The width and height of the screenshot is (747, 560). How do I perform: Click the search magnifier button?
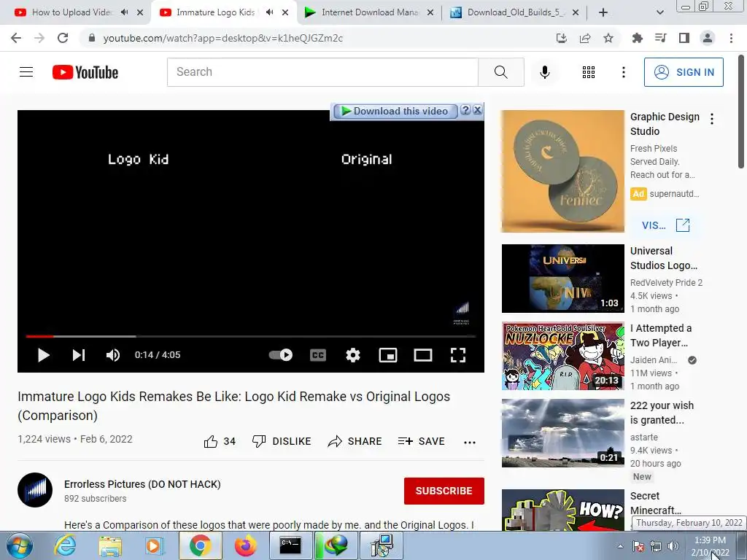(500, 72)
